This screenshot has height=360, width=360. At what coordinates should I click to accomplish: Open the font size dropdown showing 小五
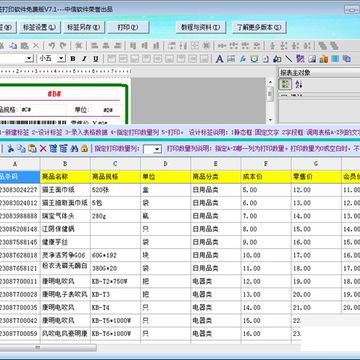61,59
